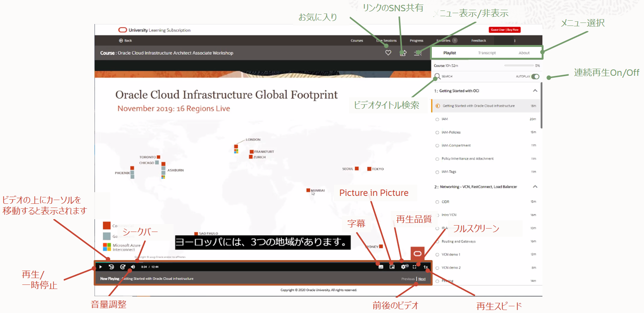Collapse Getting Started with OCI section

coord(535,91)
